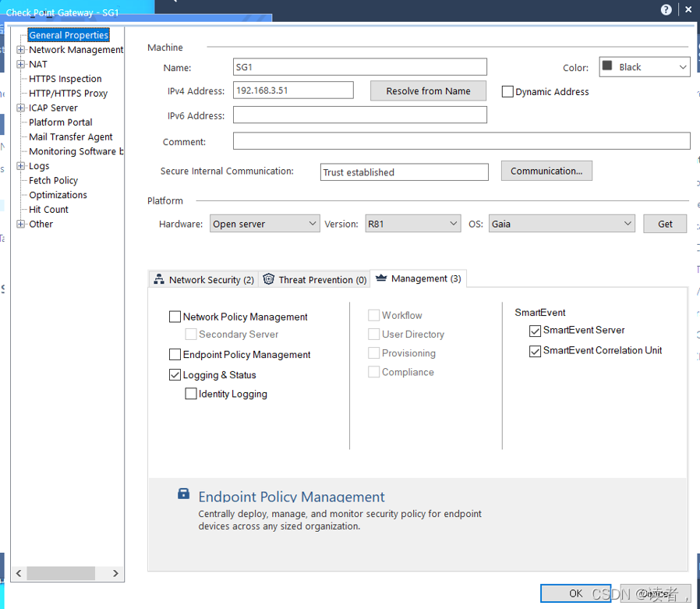The image size is (700, 609).
Task: Expand the NAT tree node
Action: [20, 64]
